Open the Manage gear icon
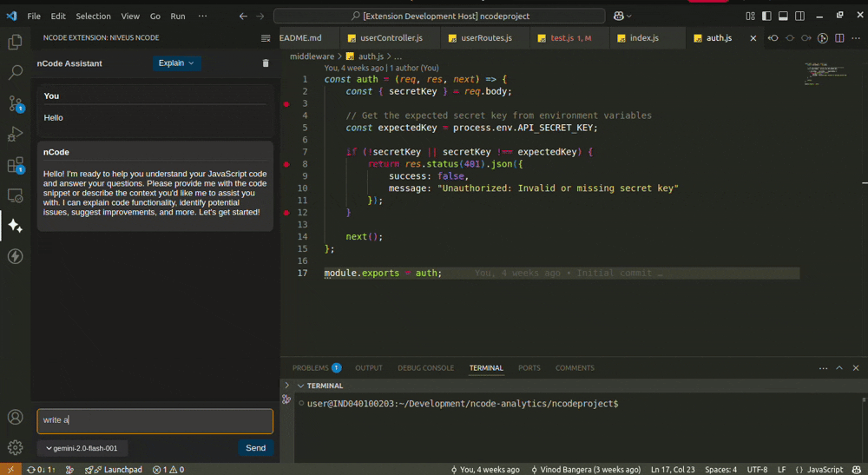 15,447
